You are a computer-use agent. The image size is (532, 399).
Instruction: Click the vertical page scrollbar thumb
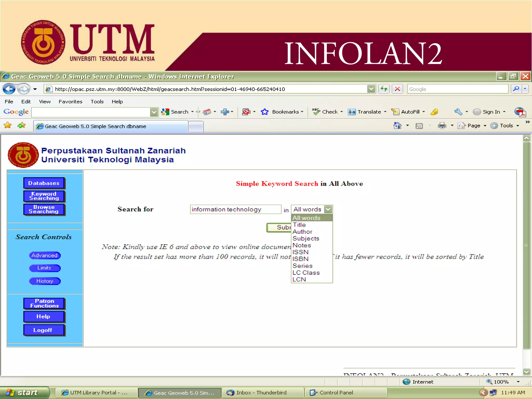click(527, 245)
